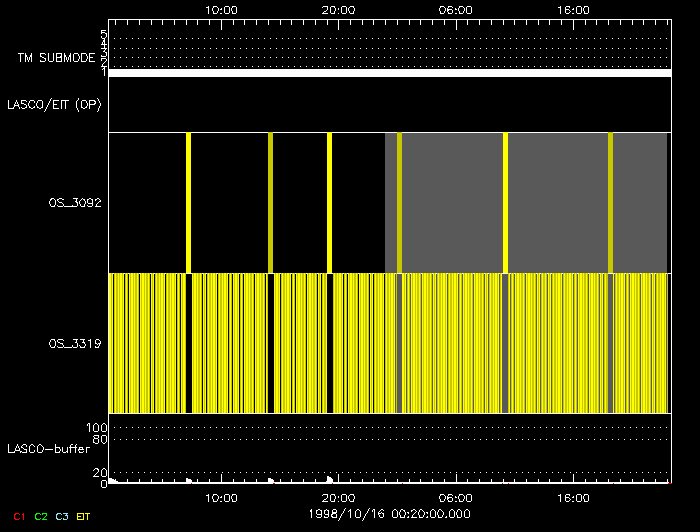Click the white TM SUBMODE level bar

(389, 73)
